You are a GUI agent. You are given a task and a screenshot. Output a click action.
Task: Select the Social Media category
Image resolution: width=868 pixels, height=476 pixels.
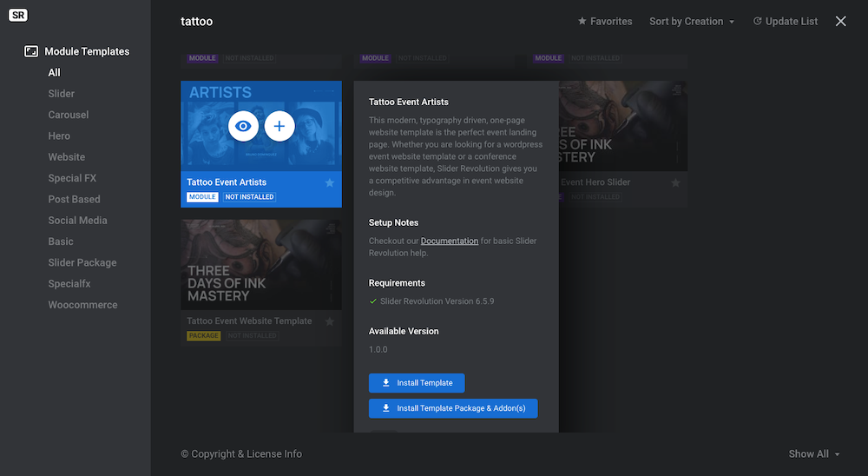click(x=77, y=220)
